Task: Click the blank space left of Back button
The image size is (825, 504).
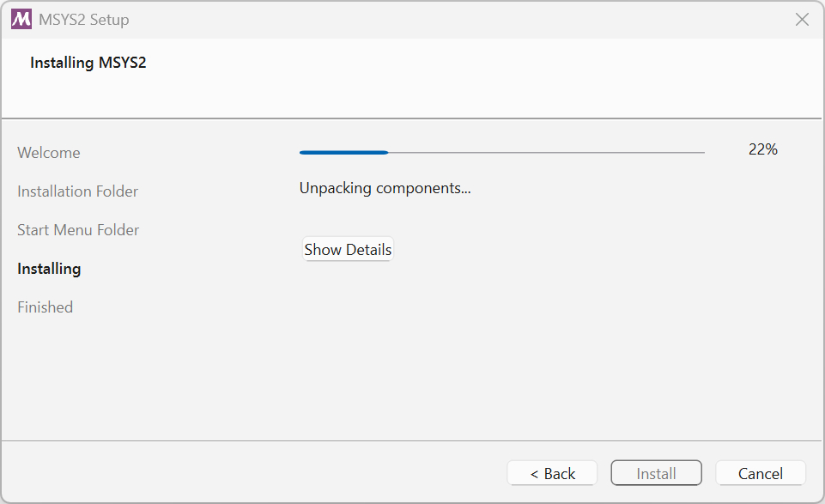Action: 252,473
